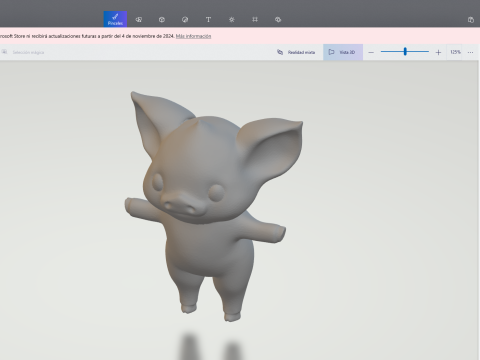Select the Text tool
The height and width of the screenshot is (360, 480).
coord(208,20)
